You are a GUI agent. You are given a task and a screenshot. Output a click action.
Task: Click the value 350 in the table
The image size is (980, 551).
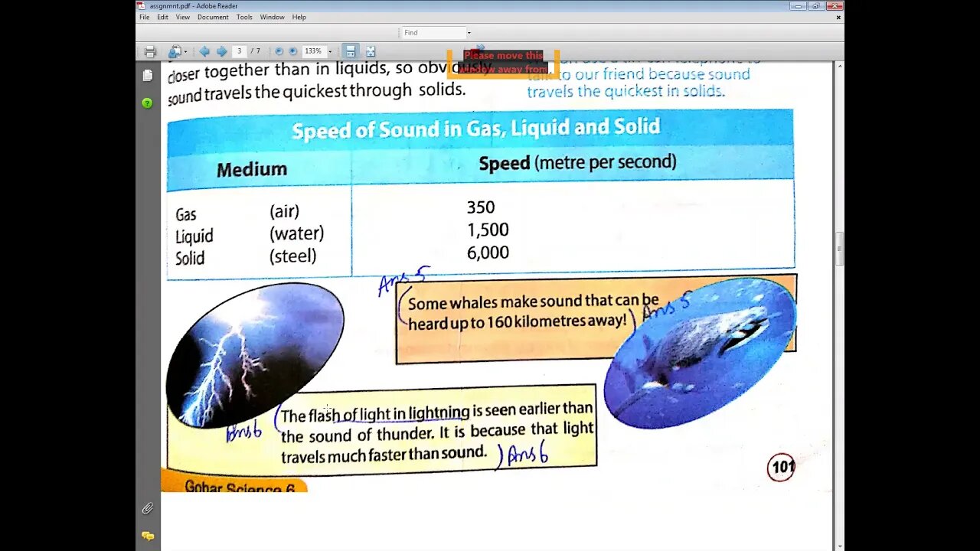481,207
